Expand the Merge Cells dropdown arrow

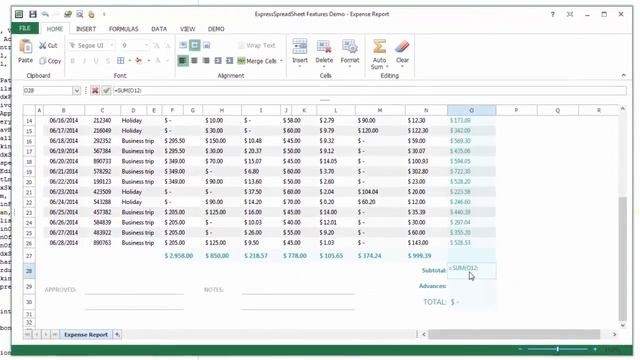click(281, 61)
